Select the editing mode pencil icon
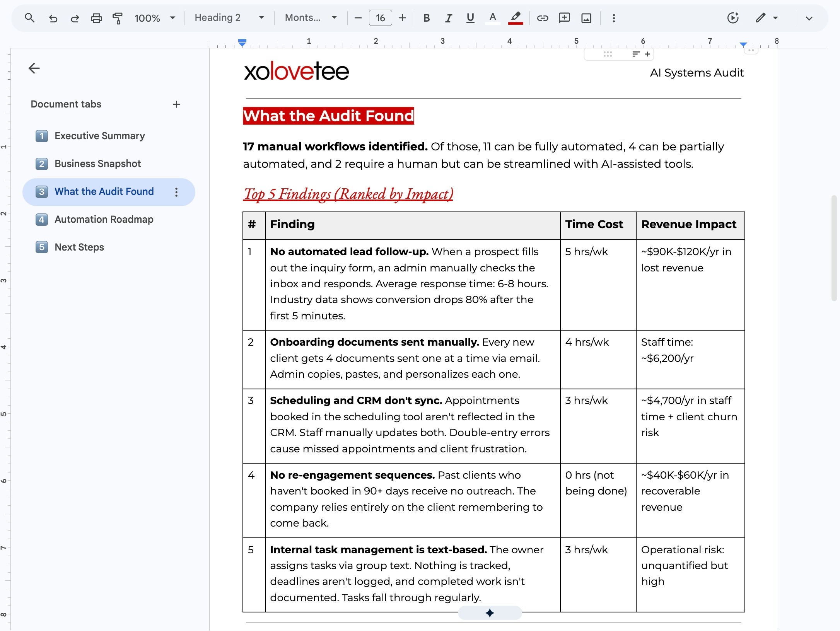The width and height of the screenshot is (840, 631). click(x=760, y=18)
